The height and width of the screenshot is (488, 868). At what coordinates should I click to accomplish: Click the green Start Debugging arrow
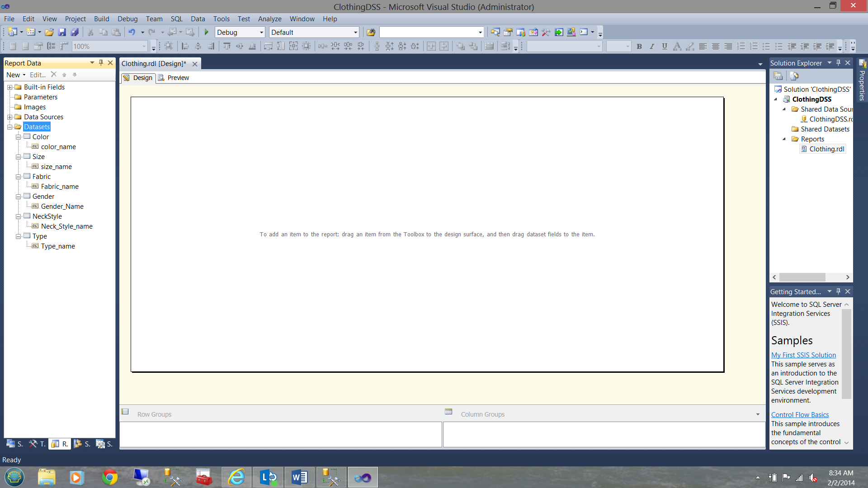207,32
